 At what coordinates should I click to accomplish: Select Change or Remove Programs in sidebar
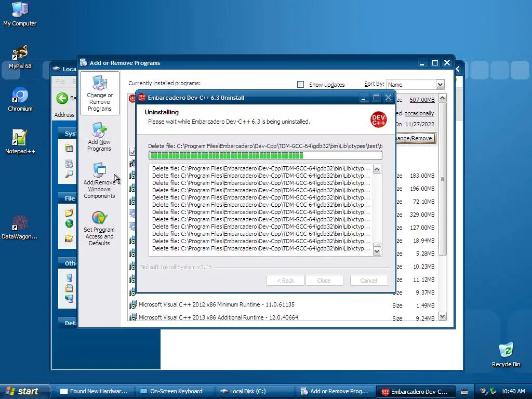tap(99, 94)
